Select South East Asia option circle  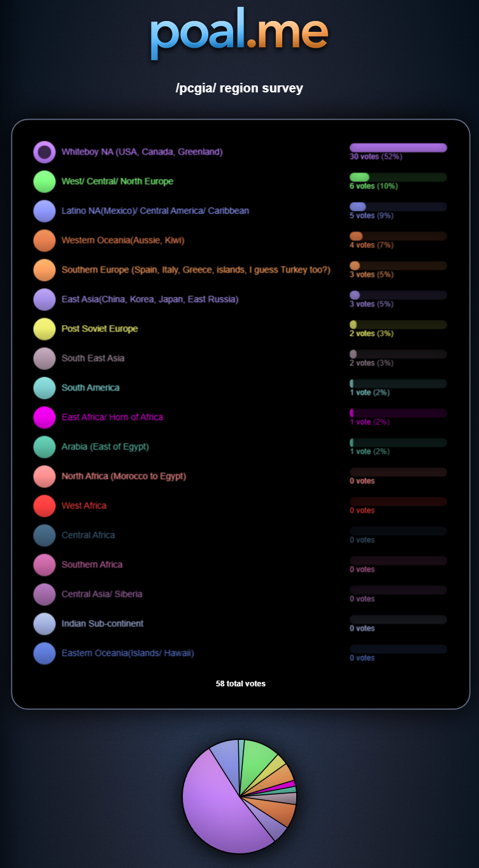tap(45, 358)
